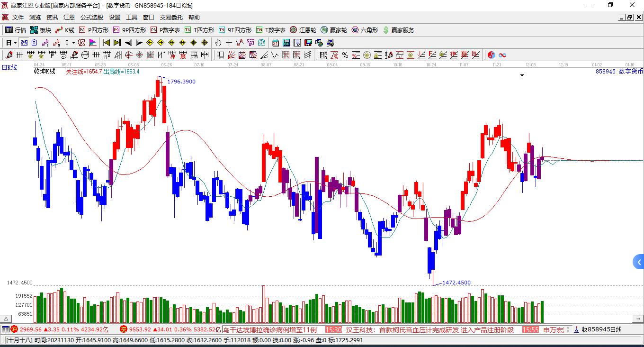Click the teal flag indicator icon
The height and width of the screenshot is (347, 644).
pos(93,43)
